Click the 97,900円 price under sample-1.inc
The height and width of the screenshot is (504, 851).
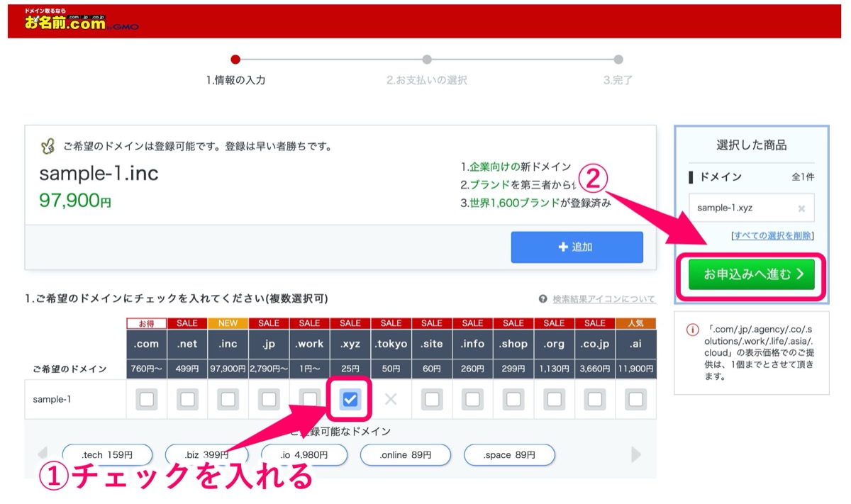click(x=75, y=201)
